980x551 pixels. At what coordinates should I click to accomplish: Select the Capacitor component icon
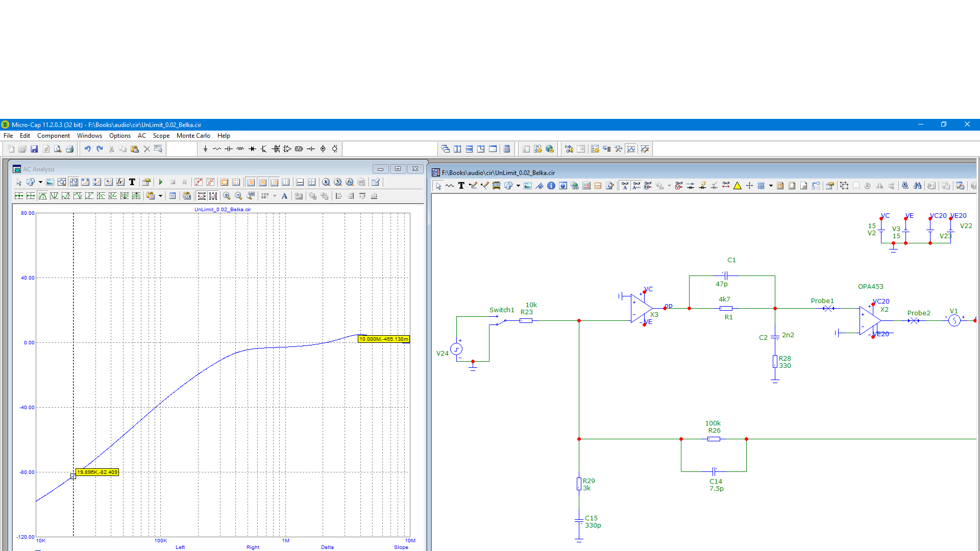(229, 149)
